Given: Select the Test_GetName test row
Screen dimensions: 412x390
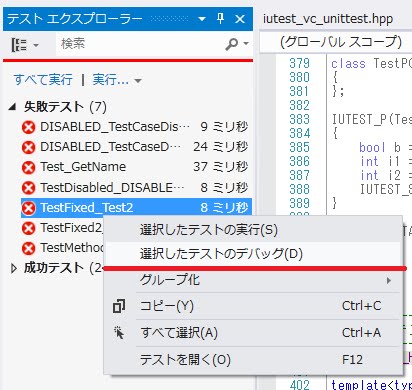Looking at the screenshot, I should 136,167.
